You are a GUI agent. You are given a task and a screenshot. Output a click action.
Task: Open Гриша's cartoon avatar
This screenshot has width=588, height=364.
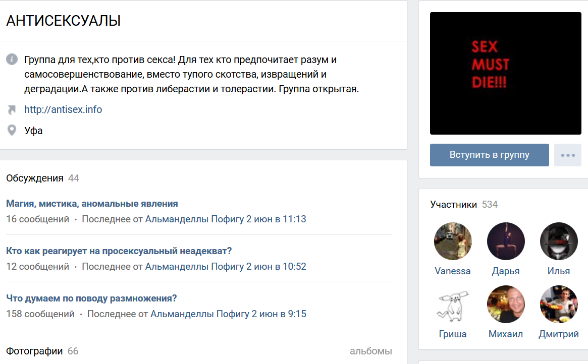453,304
